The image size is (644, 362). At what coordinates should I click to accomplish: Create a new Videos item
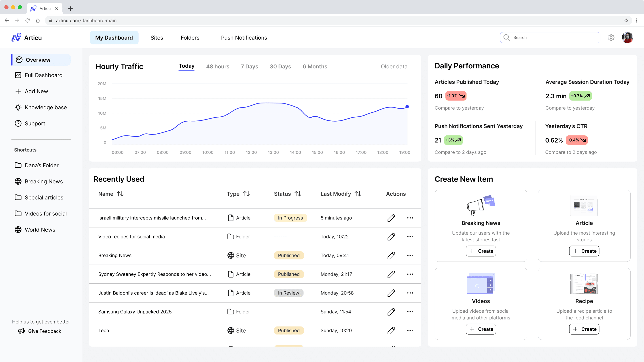coord(481,329)
